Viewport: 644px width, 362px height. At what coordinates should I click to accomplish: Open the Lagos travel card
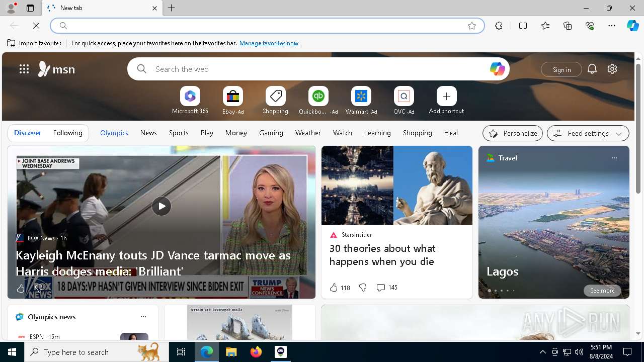(x=554, y=222)
